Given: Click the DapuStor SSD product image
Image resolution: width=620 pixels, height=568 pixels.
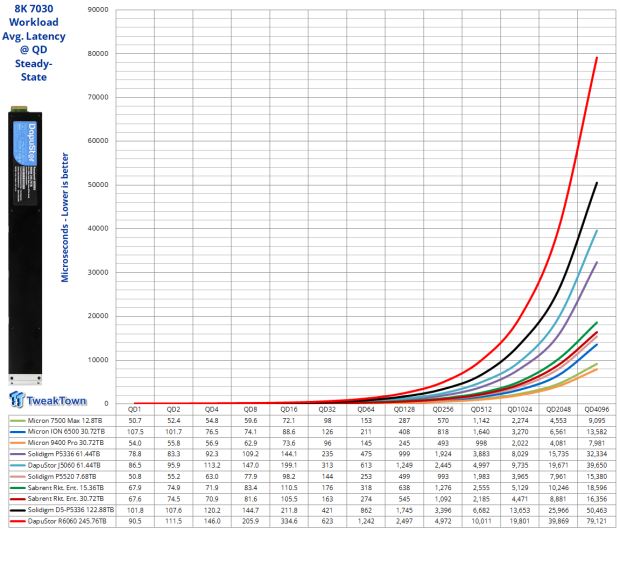Looking at the screenshot, I should click(25, 245).
